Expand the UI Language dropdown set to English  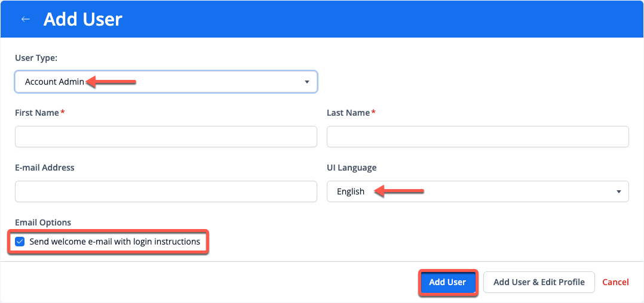tap(477, 191)
